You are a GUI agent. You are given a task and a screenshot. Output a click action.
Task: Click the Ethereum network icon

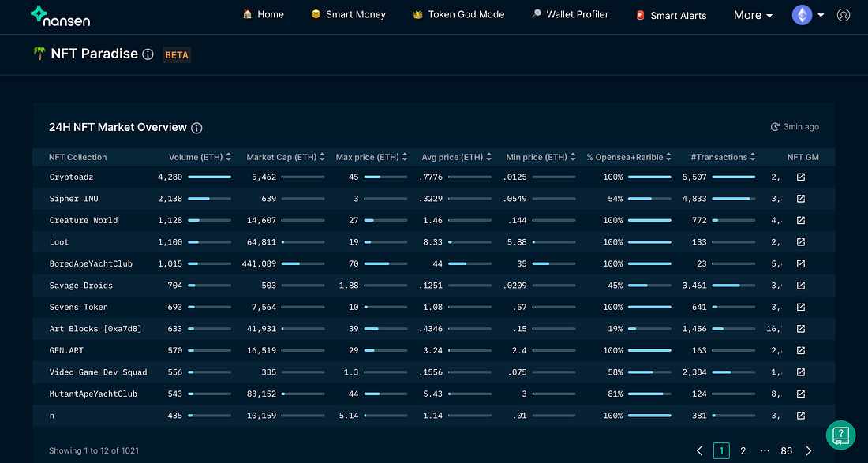[803, 15]
